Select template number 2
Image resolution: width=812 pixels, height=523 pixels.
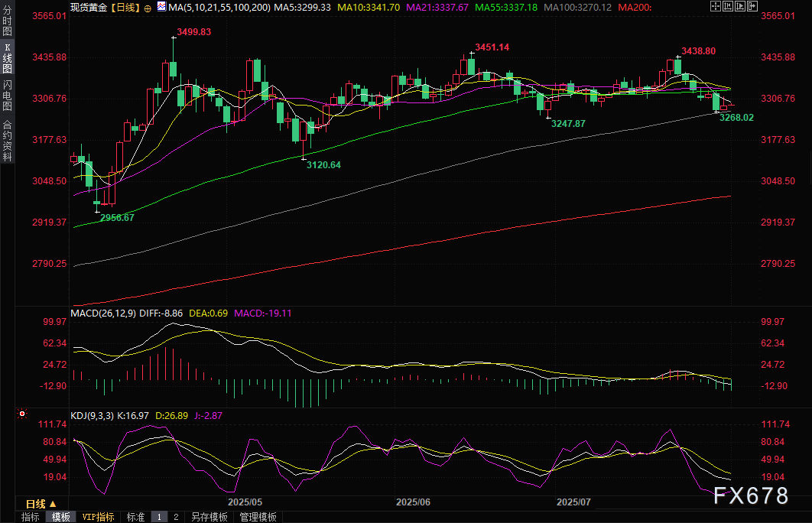tap(175, 517)
